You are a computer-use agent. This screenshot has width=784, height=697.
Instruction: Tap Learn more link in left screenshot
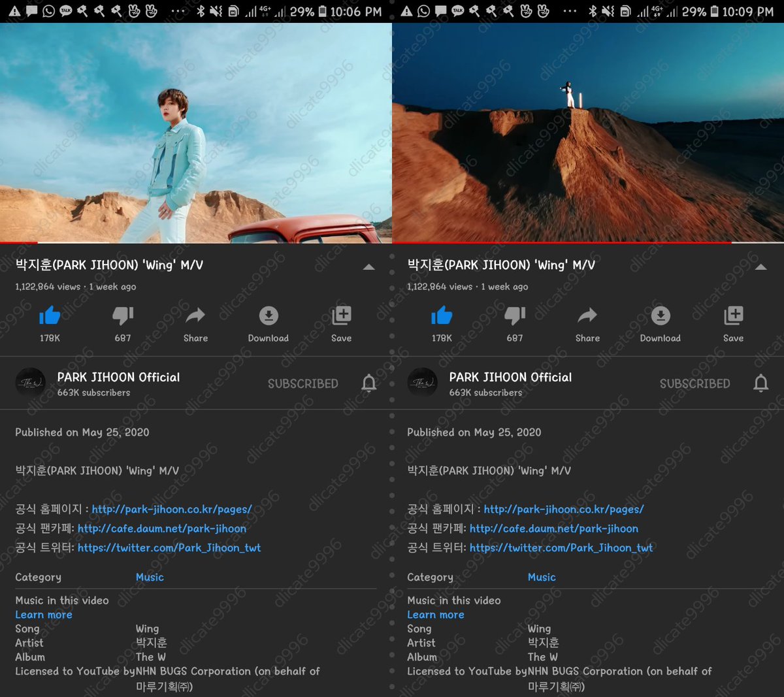tap(44, 615)
